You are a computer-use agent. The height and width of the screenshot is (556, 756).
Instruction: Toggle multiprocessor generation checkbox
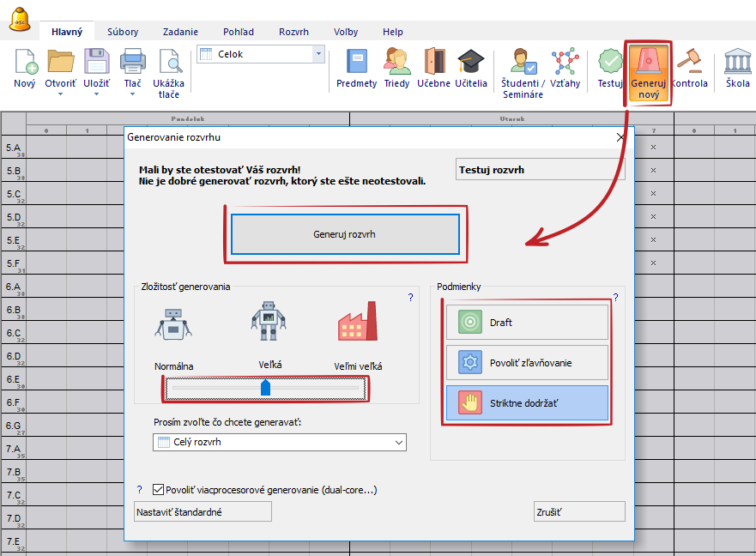(158, 490)
